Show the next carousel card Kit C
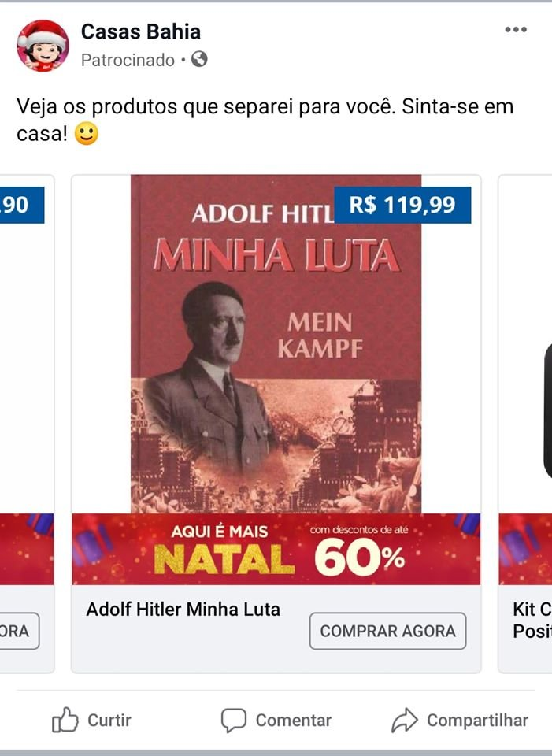 (x=525, y=424)
